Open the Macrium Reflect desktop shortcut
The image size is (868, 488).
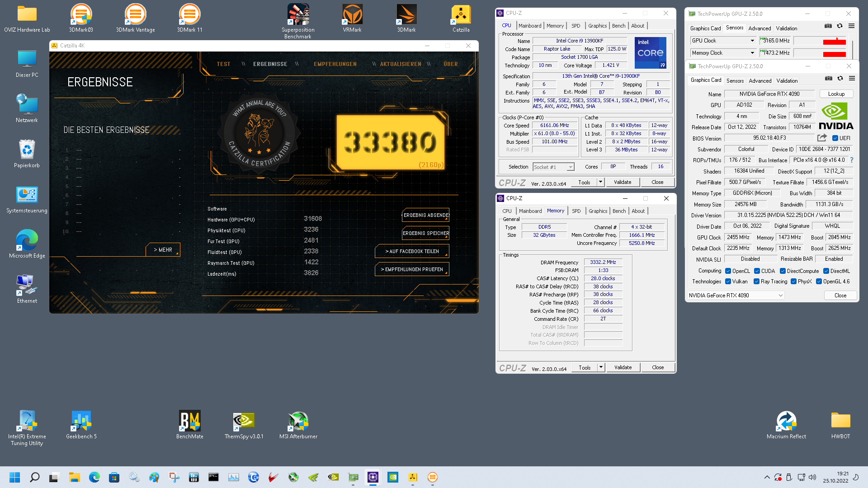point(786,425)
